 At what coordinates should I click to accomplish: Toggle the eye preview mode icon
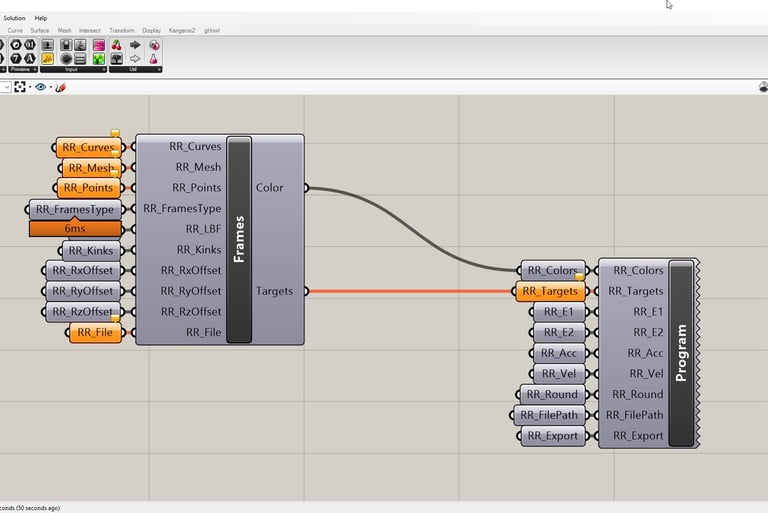coord(41,87)
